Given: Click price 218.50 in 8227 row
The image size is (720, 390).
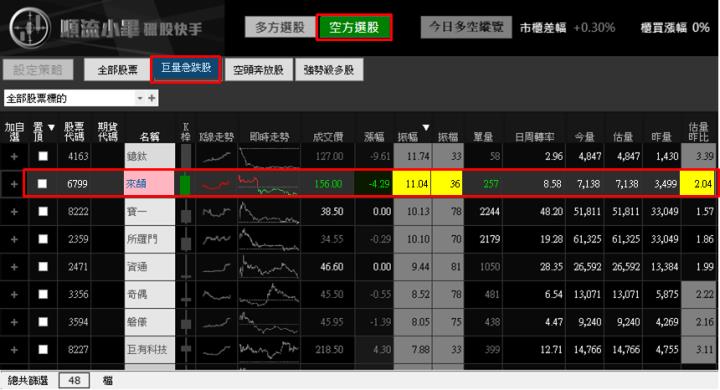Looking at the screenshot, I should 329,350.
